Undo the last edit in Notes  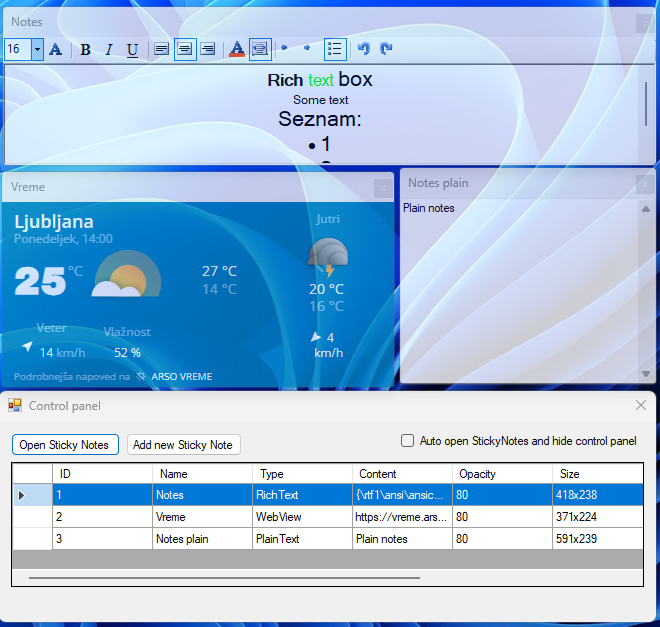click(x=364, y=49)
